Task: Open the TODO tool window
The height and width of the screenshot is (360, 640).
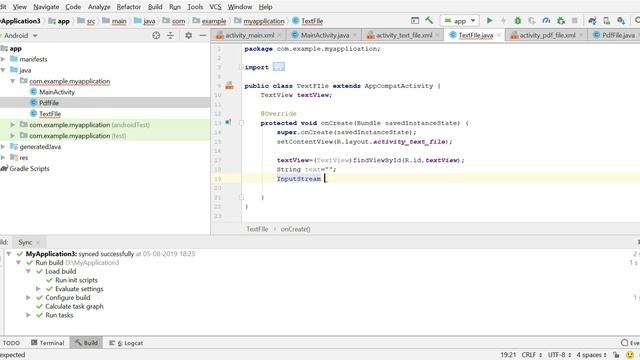Action: click(x=11, y=343)
